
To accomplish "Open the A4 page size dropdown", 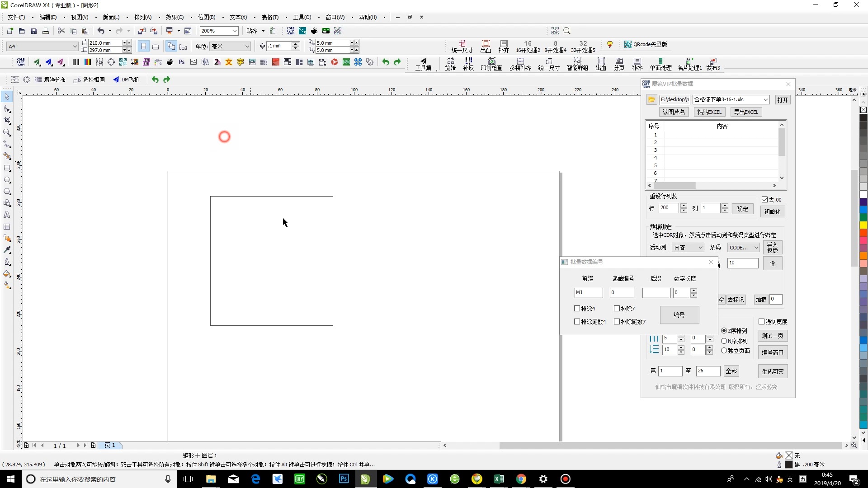I will (x=75, y=46).
